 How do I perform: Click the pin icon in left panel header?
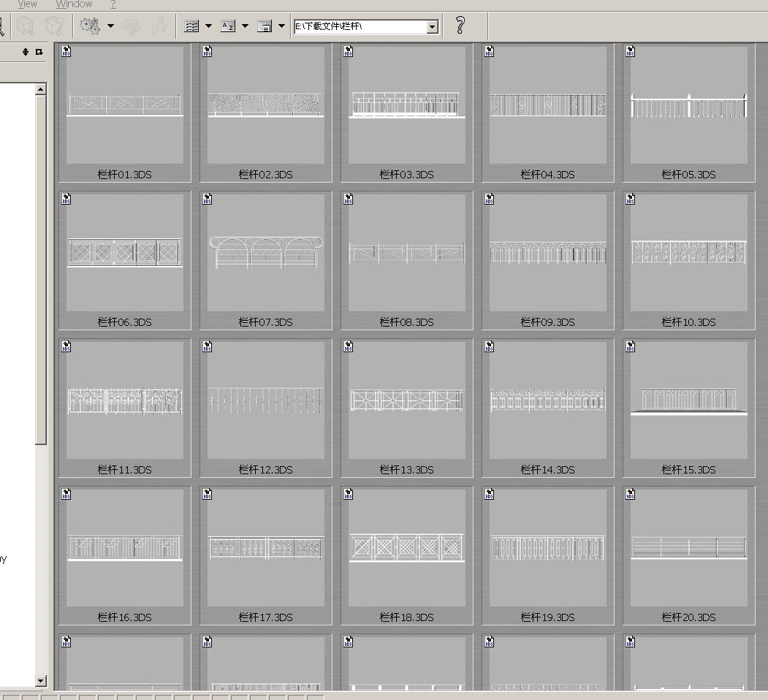(x=39, y=51)
